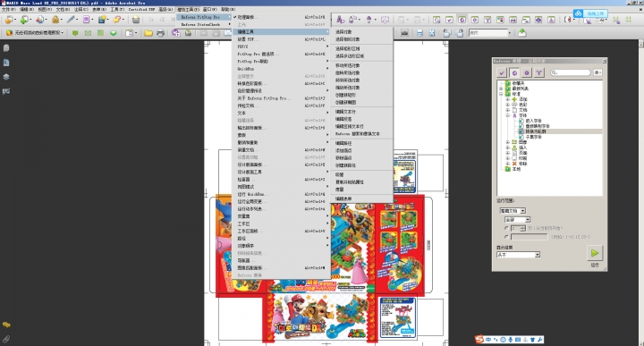644x346 pixels.
Task: Click the open-folder icon in the toolbar
Action: tap(148, 33)
